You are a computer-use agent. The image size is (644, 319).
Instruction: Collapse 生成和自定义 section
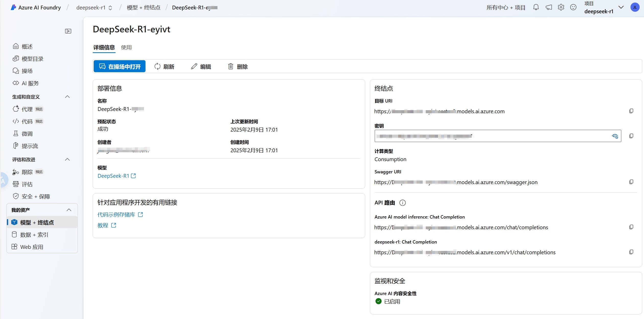[67, 97]
